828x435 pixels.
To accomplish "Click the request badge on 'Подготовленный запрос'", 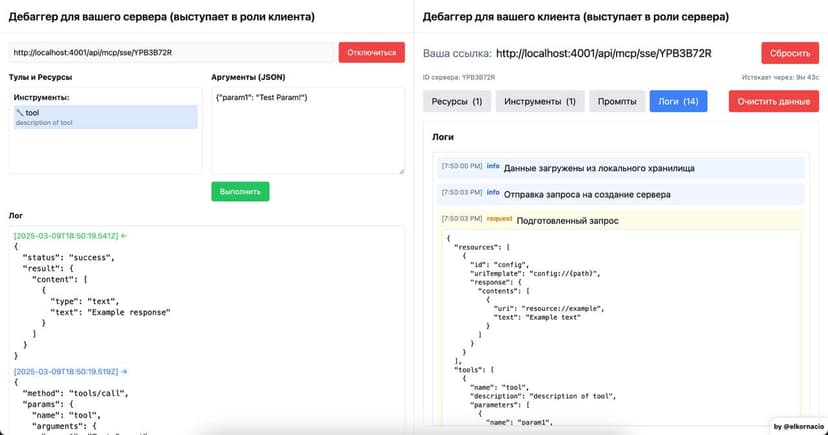I will pyautogui.click(x=499, y=218).
